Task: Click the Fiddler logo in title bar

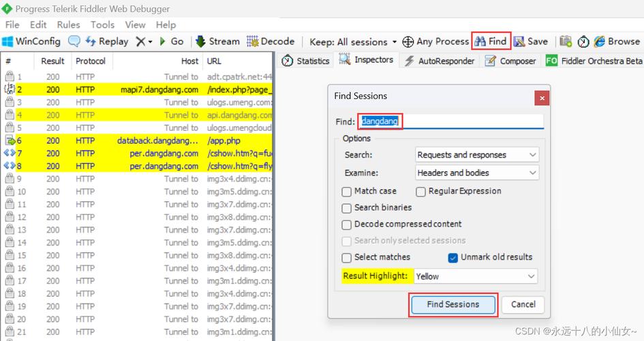Action: click(x=7, y=9)
